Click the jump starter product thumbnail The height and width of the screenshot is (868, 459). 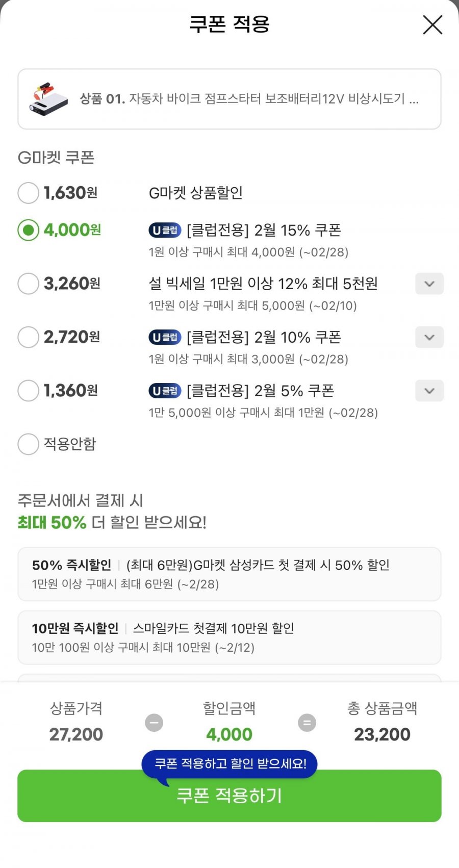click(48, 98)
